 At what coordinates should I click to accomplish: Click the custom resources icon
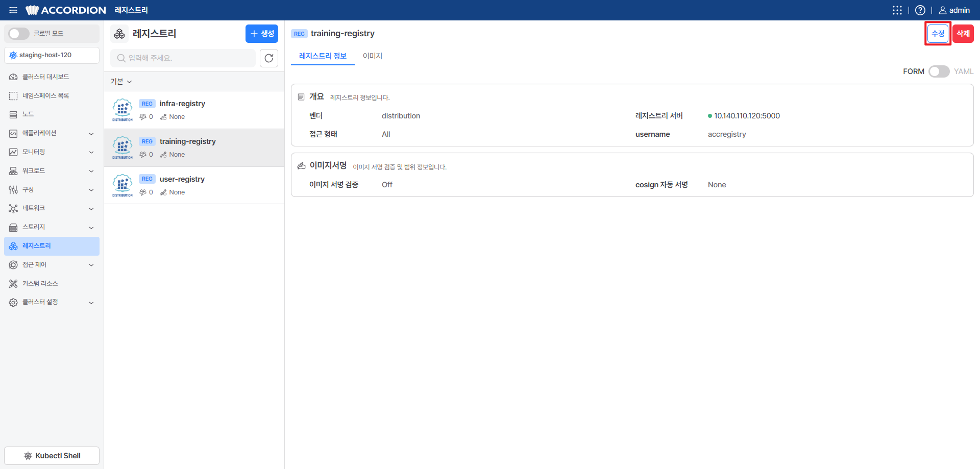click(13, 284)
